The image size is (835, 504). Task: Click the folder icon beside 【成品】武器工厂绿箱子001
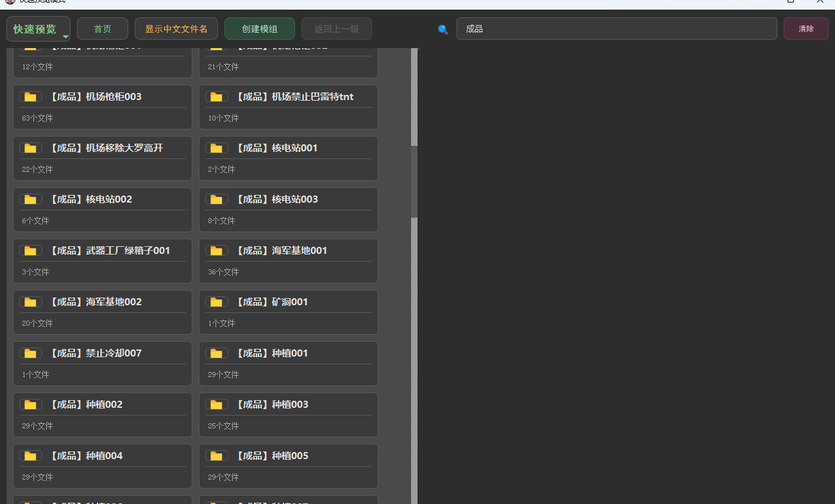(30, 251)
